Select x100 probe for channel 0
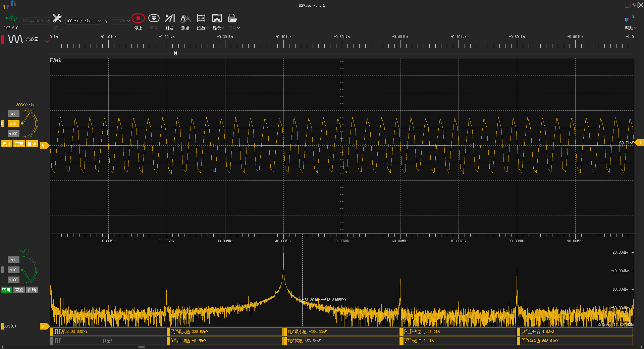This screenshot has height=349, width=644. tap(13, 134)
